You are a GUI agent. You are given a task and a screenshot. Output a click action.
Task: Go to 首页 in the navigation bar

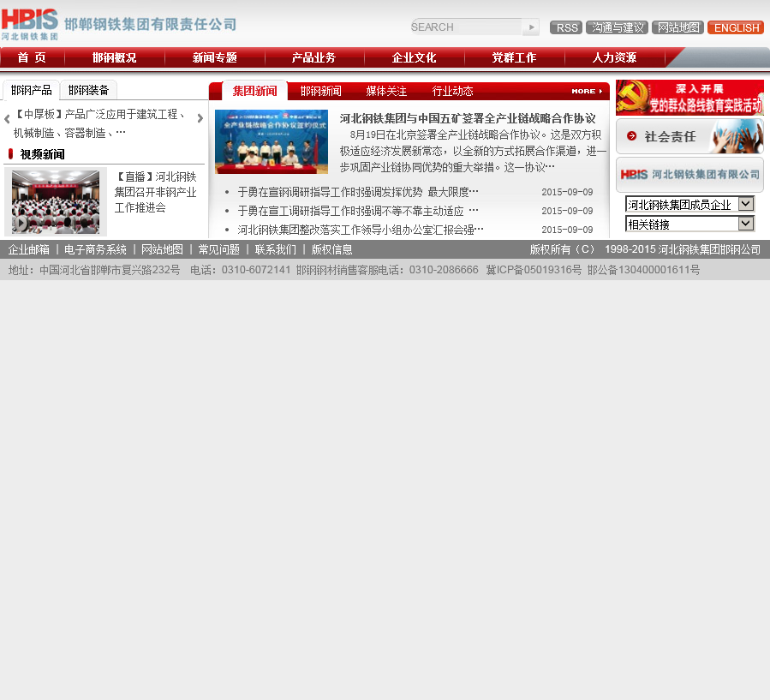coord(32,57)
